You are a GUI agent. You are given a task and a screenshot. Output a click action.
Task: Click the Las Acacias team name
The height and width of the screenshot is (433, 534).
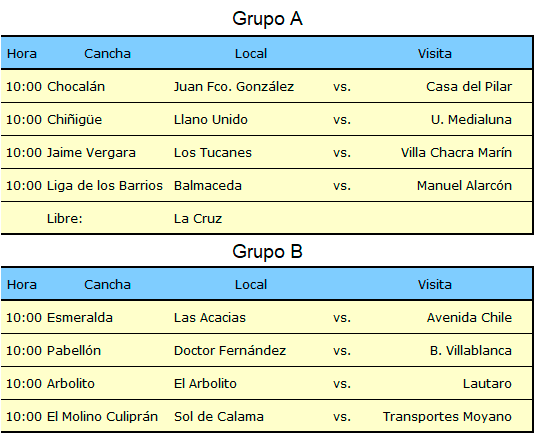(210, 318)
